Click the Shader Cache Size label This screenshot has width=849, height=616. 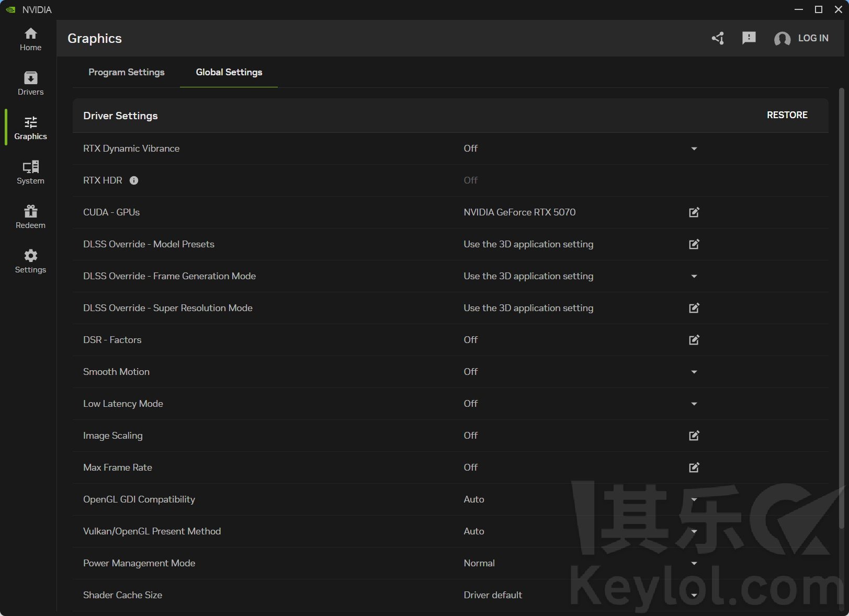coord(122,595)
